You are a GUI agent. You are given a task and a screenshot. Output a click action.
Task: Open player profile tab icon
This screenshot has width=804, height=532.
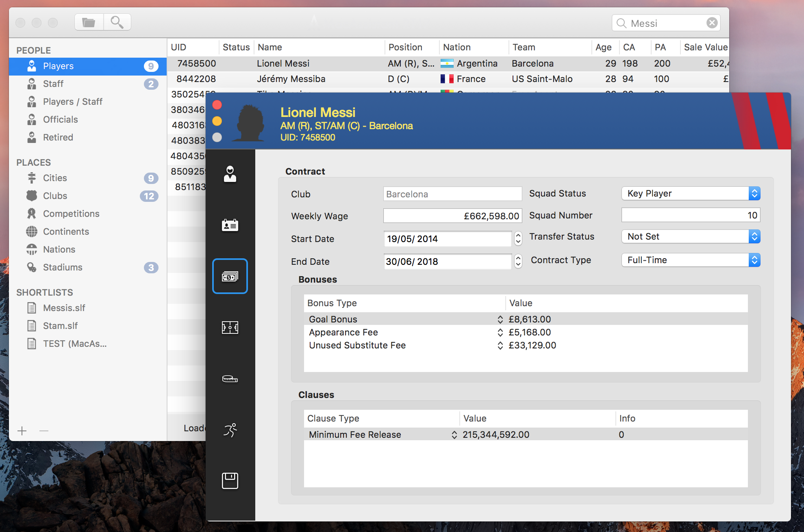(x=230, y=174)
